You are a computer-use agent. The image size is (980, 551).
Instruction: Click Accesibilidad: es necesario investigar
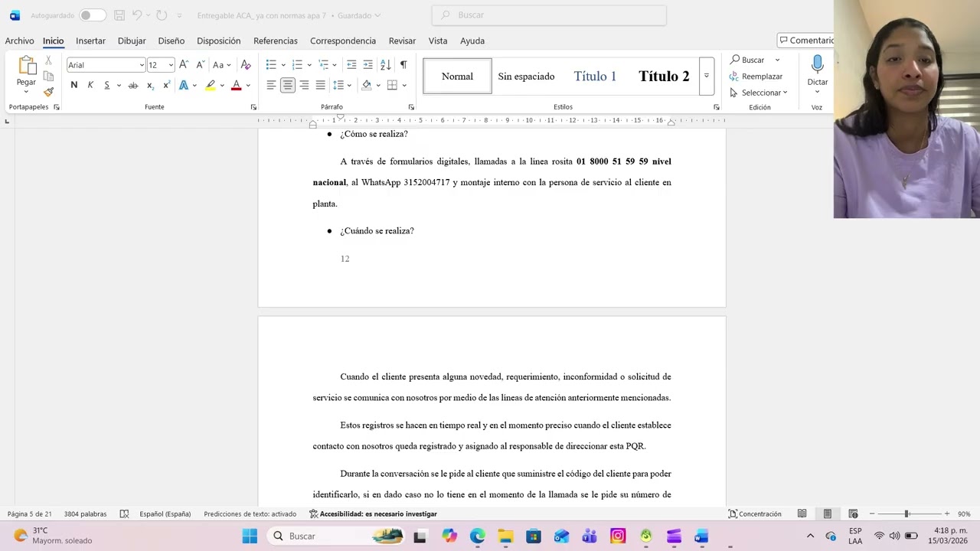point(373,514)
